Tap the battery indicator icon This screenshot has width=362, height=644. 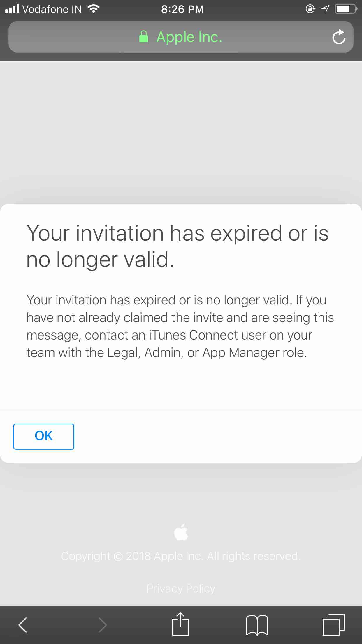(346, 9)
